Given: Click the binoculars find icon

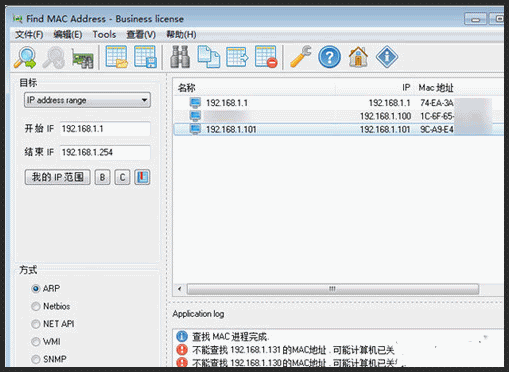Looking at the screenshot, I should [180, 57].
